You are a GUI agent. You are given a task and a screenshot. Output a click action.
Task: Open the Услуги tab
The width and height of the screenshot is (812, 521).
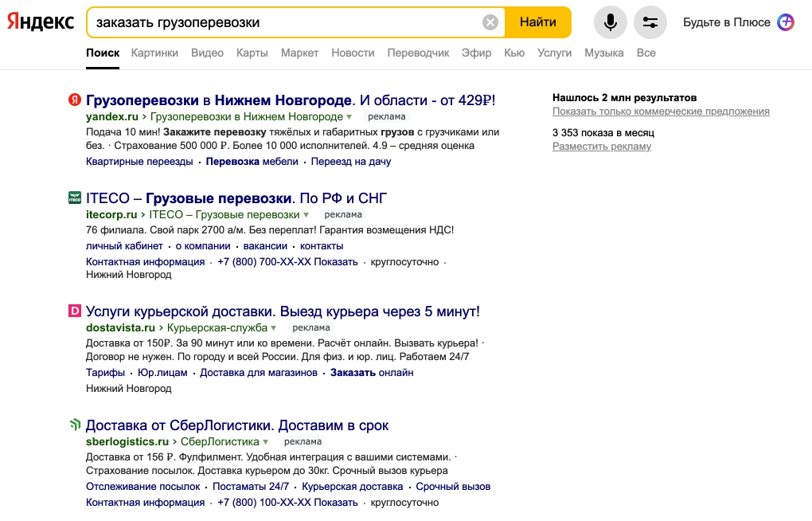coord(554,53)
